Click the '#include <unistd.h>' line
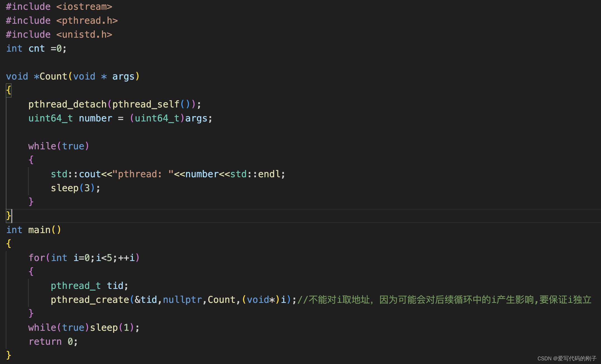This screenshot has width=601, height=364. click(59, 35)
